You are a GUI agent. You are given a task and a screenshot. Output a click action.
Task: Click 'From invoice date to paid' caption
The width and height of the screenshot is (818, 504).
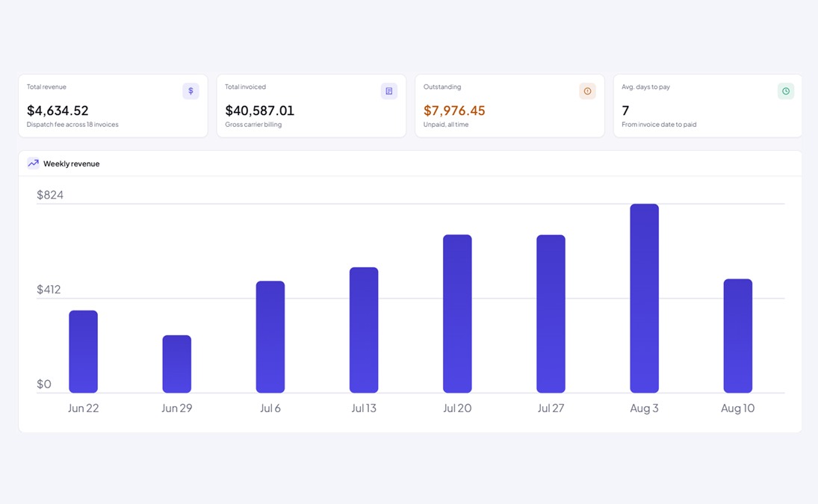(x=659, y=125)
